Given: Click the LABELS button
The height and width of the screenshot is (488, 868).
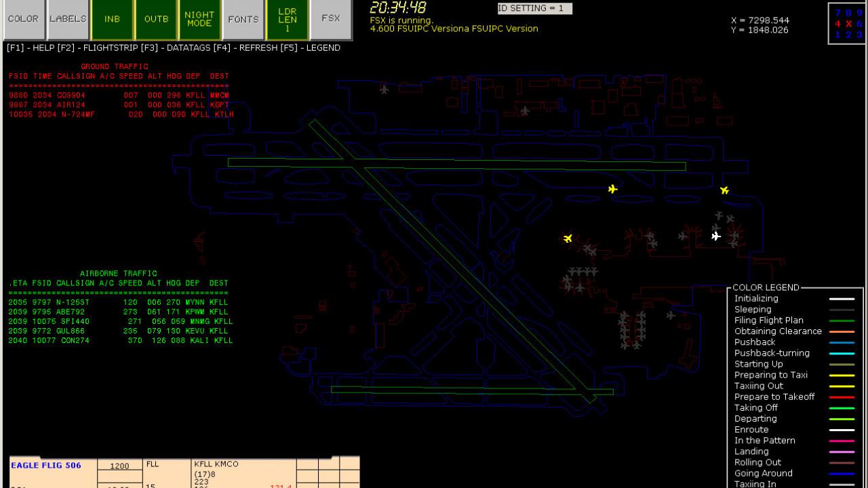Looking at the screenshot, I should pyautogui.click(x=68, y=19).
